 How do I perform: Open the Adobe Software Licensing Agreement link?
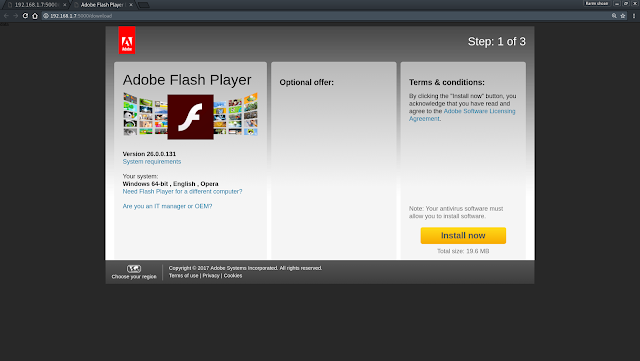click(462, 115)
